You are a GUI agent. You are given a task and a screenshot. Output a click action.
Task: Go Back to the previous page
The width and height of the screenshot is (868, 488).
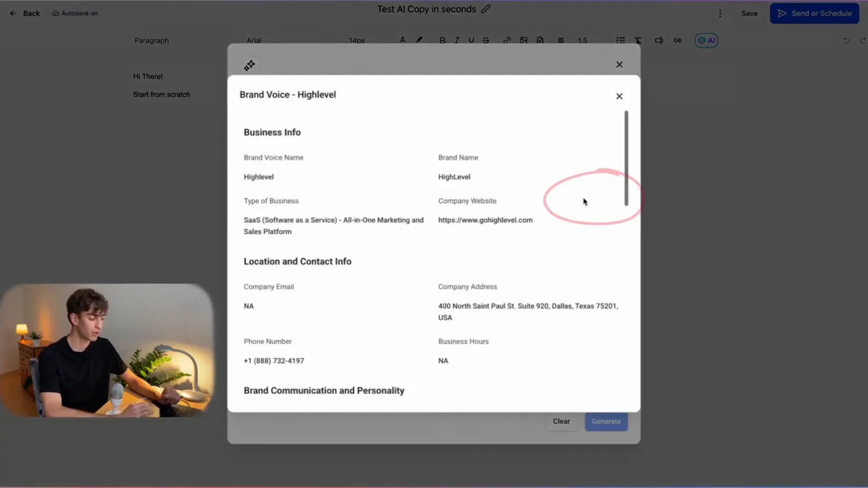25,13
